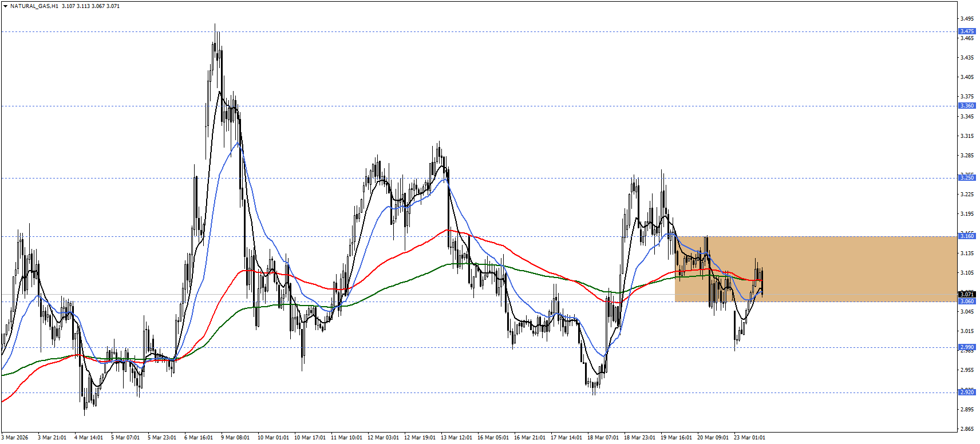Click the 3.315 value on price axis
980x444 pixels.
tap(967, 136)
